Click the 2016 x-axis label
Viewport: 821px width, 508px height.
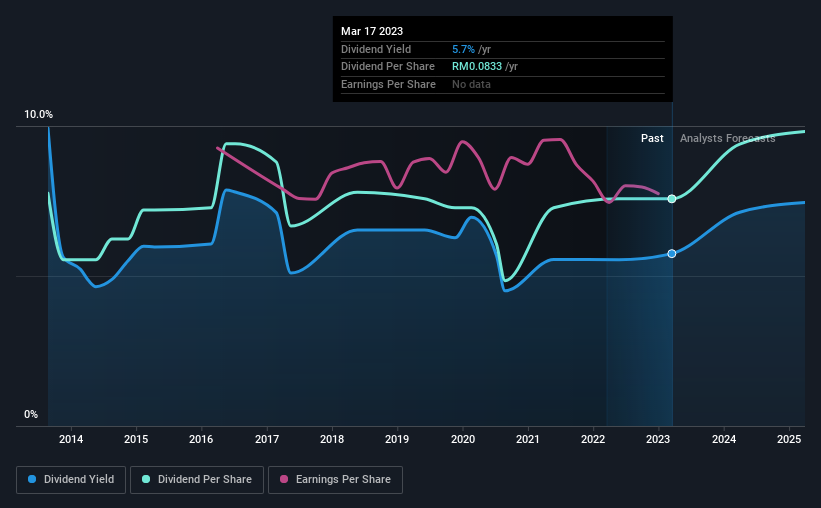point(201,439)
